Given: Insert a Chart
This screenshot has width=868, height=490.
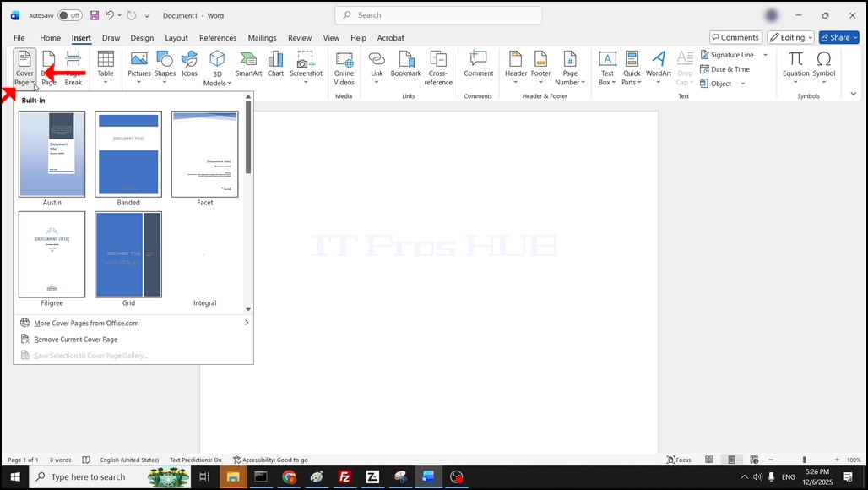Looking at the screenshot, I should point(275,63).
